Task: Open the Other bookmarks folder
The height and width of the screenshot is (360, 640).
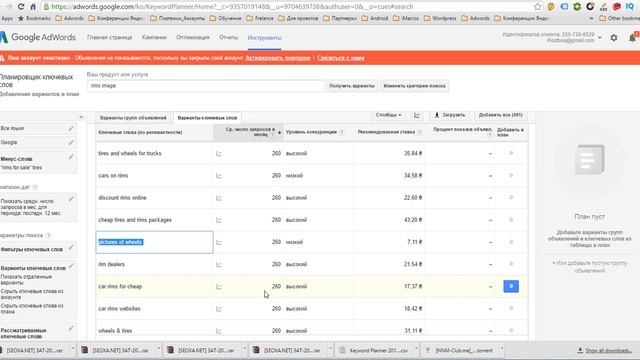Action: point(619,18)
